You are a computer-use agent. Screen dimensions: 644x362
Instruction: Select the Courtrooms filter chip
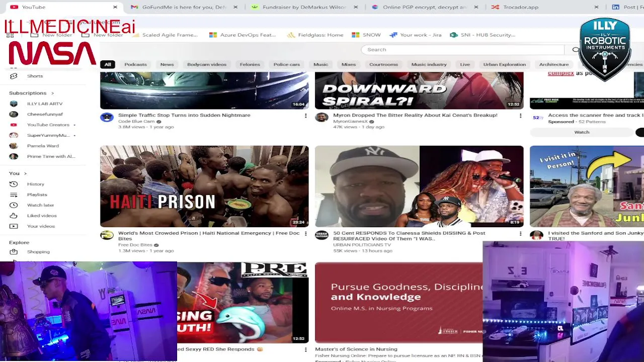pyautogui.click(x=383, y=64)
